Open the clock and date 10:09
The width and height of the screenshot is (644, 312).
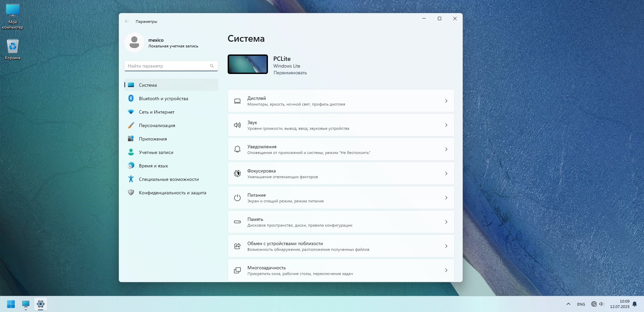tap(620, 304)
